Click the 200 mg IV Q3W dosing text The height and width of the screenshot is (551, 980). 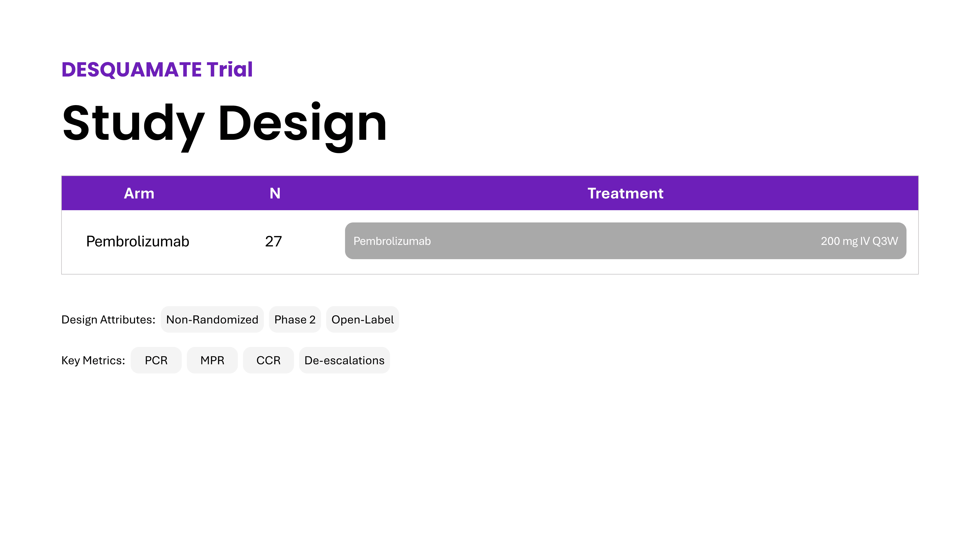tap(859, 241)
